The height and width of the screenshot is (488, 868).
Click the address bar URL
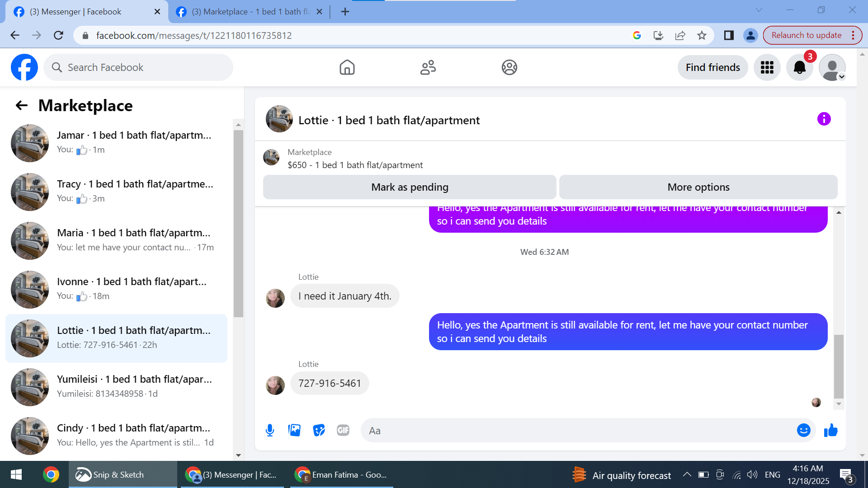194,35
